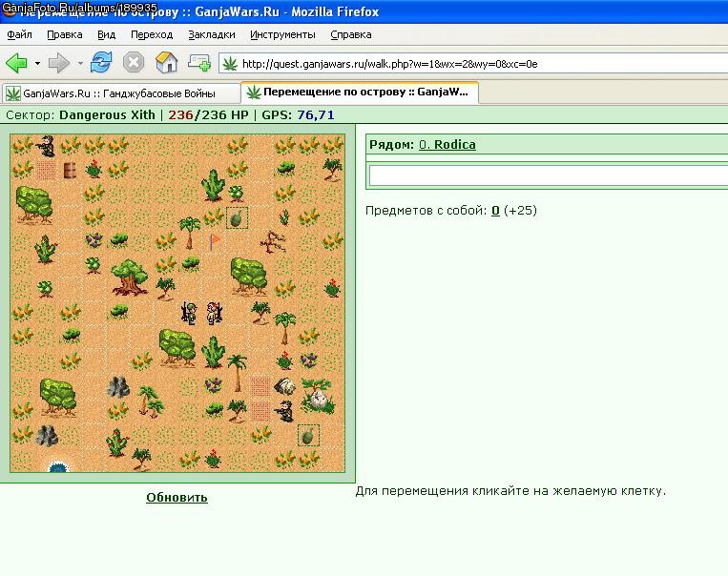Open the Вид menu
This screenshot has height=576, width=728.
(x=106, y=35)
